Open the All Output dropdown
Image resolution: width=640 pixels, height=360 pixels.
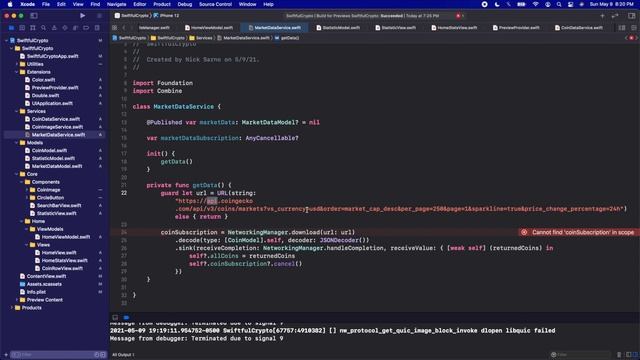(x=123, y=355)
